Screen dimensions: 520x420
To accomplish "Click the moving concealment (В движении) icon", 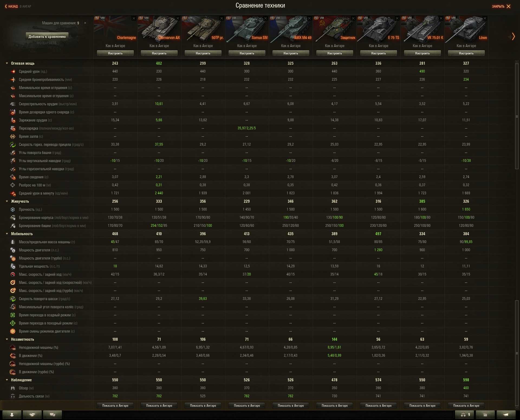I will point(13,356).
